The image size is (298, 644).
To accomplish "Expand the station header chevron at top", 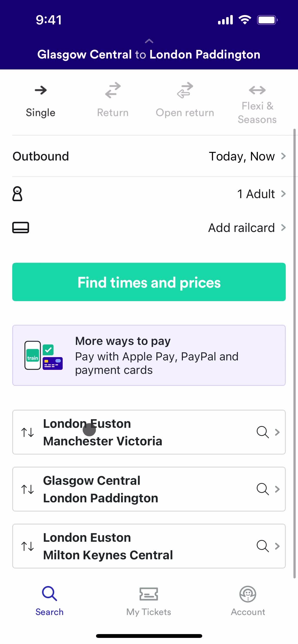I will coord(149,41).
